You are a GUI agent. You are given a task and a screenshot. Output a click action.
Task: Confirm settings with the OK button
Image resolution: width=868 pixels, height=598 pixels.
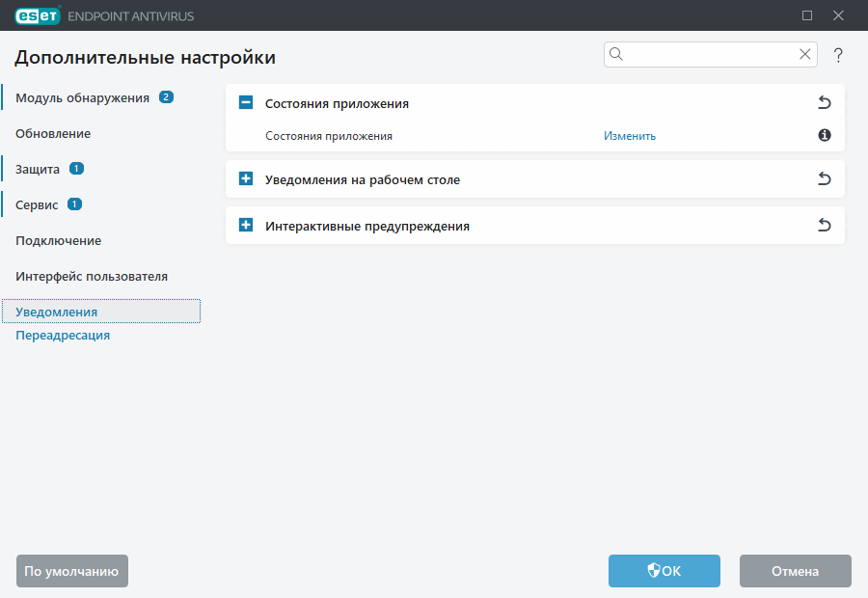click(664, 570)
